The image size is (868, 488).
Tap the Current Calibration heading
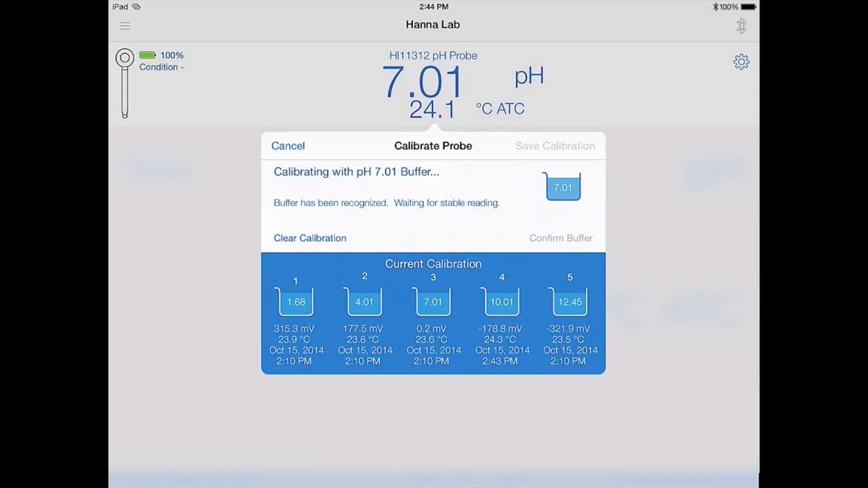click(x=433, y=264)
